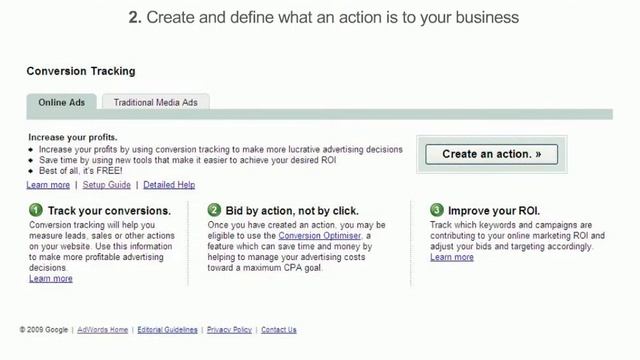Click the Save time by using new tools bullet
Viewport: 640px width, 360px height.
(187, 160)
